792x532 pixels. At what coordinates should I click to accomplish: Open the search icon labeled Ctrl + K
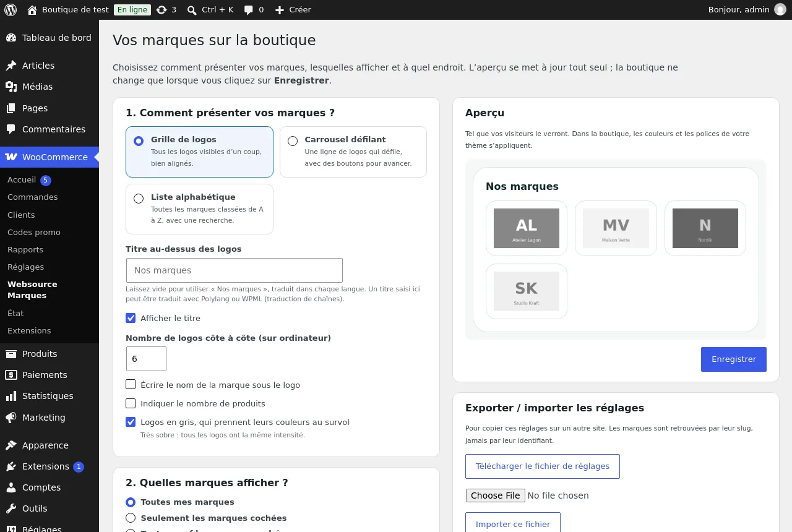(x=192, y=10)
